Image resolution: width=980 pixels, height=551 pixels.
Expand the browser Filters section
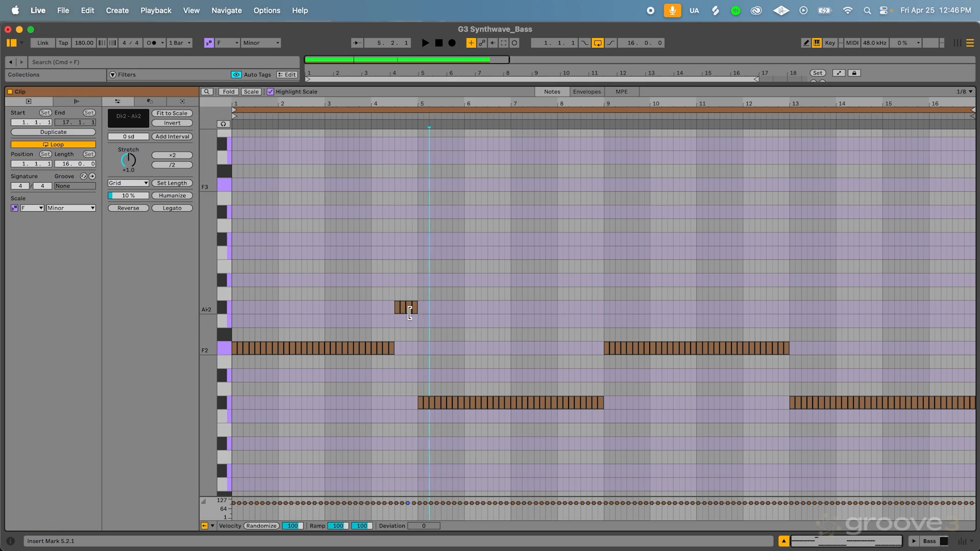[113, 74]
